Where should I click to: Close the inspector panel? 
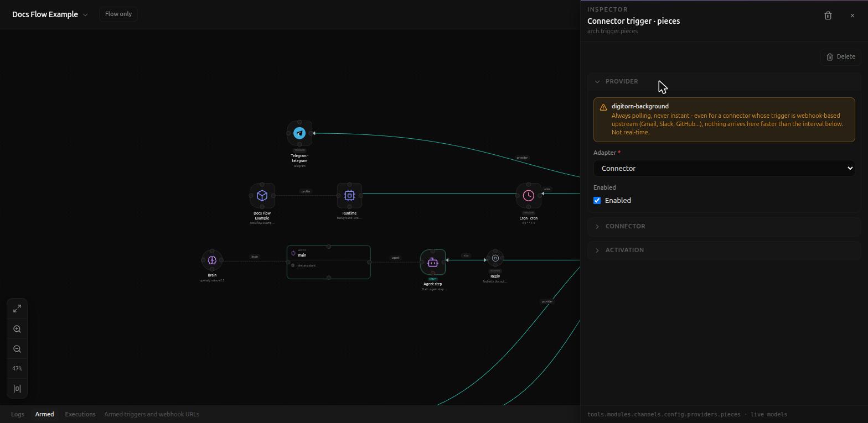[x=852, y=15]
